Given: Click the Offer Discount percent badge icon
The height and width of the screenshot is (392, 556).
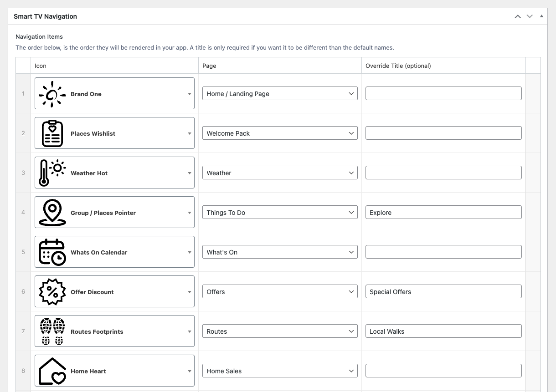Looking at the screenshot, I should tap(52, 292).
